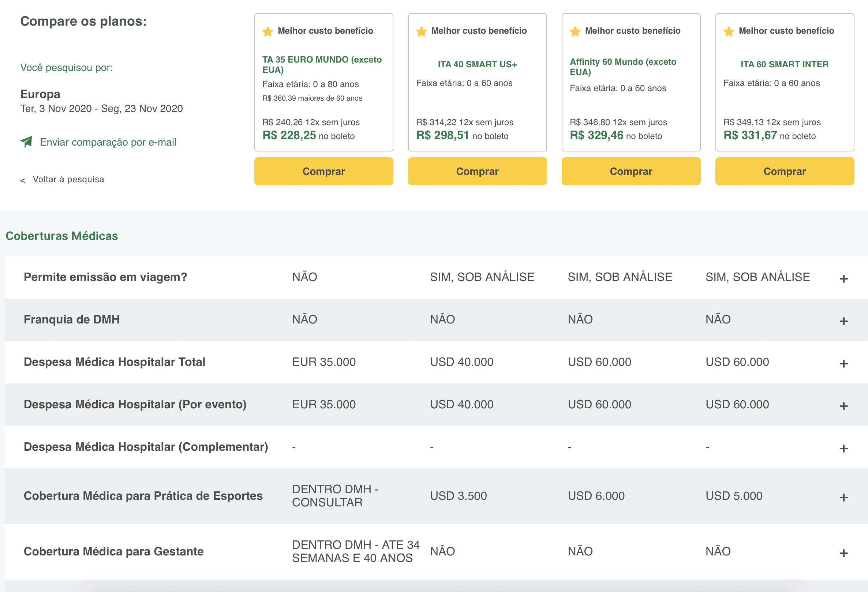Expand the Despesa Médica Hospitalar (Complementar) row

pyautogui.click(x=844, y=449)
